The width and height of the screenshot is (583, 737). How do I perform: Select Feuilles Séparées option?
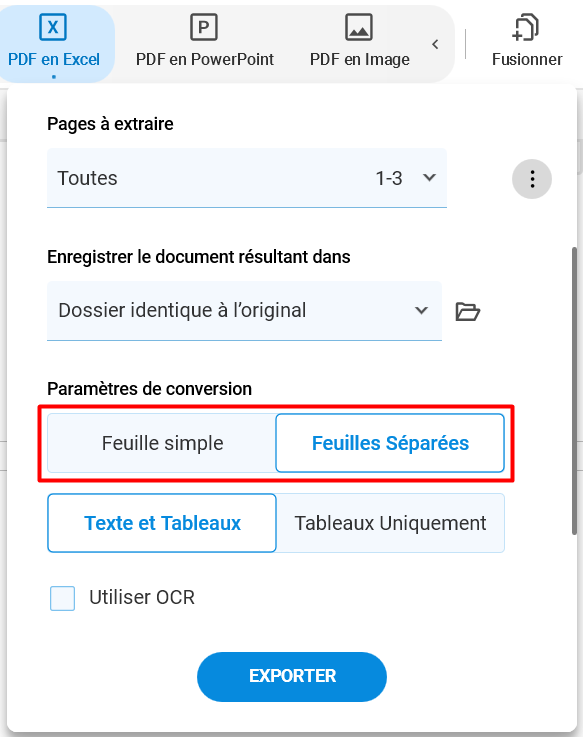click(x=390, y=443)
